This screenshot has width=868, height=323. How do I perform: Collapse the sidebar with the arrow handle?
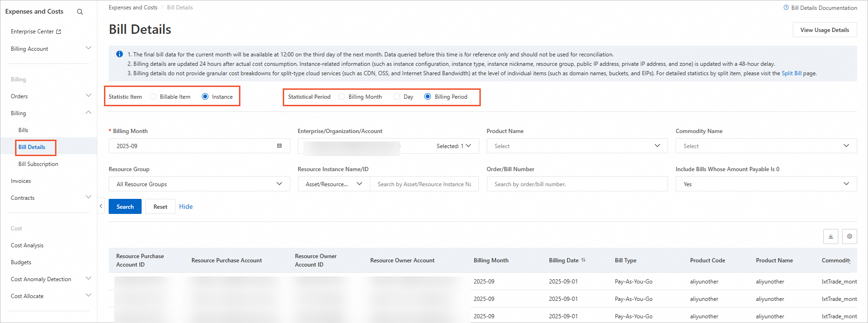tap(101, 206)
